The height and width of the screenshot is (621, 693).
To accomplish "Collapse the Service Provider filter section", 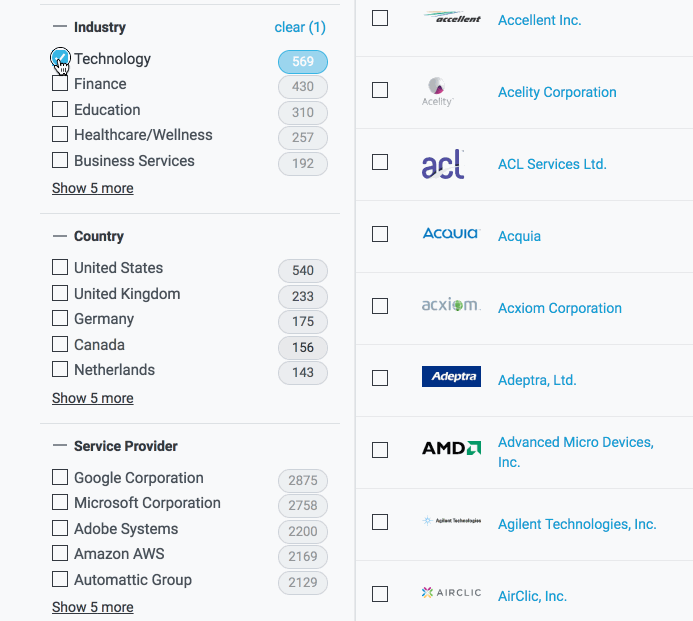I will click(60, 447).
